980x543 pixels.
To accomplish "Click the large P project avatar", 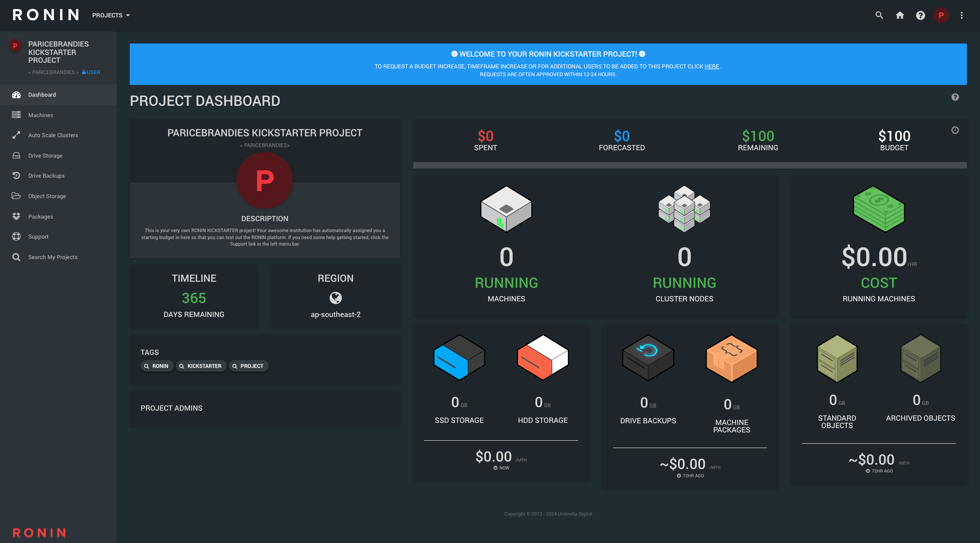I will tap(265, 180).
